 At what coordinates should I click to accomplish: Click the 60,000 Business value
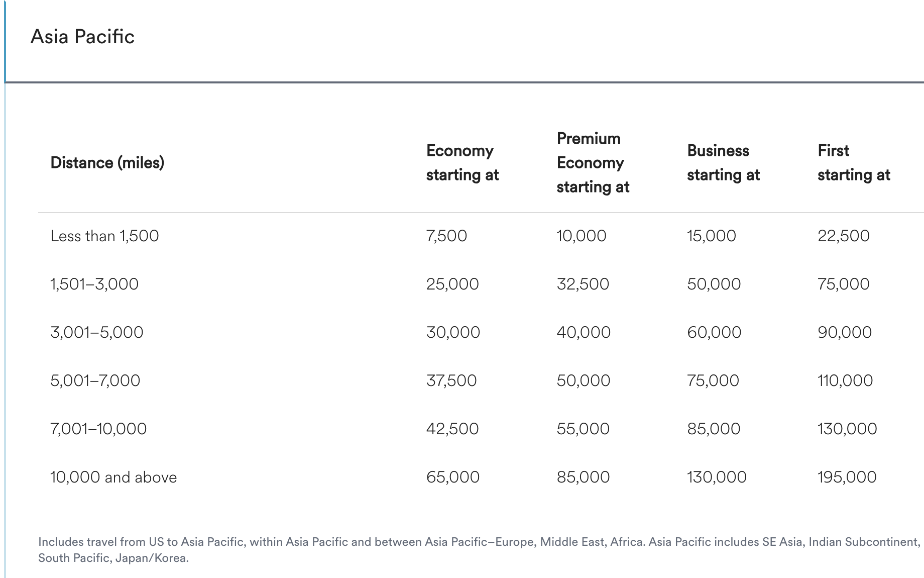pos(714,332)
